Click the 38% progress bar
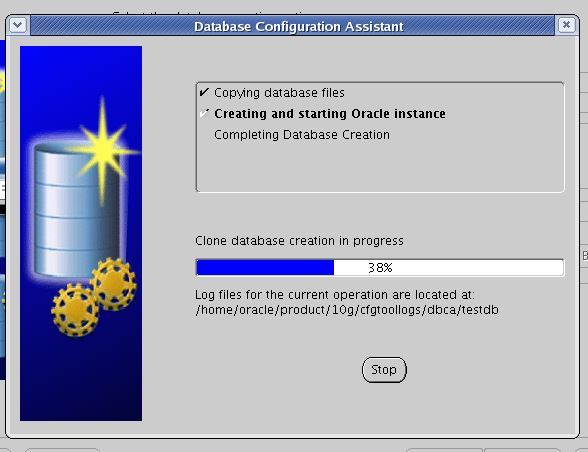 pos(380,267)
